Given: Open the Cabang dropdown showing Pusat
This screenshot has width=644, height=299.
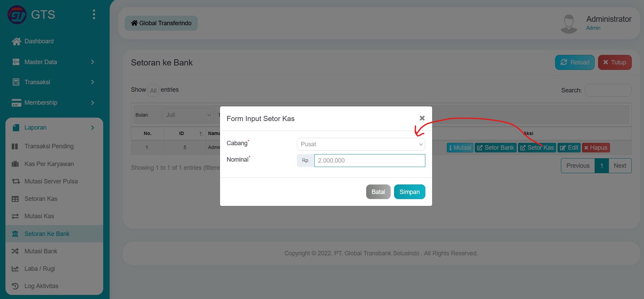Looking at the screenshot, I should tap(361, 144).
